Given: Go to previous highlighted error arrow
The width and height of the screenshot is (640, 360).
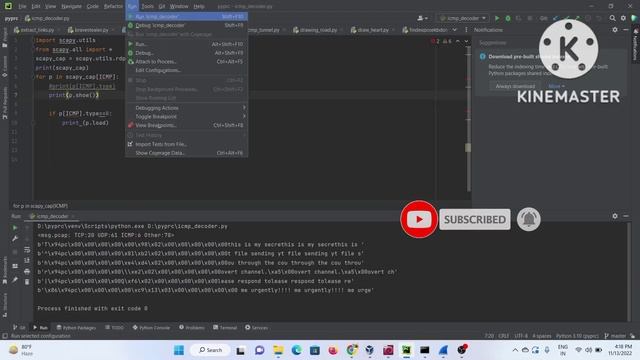Looking at the screenshot, I should click(x=458, y=41).
